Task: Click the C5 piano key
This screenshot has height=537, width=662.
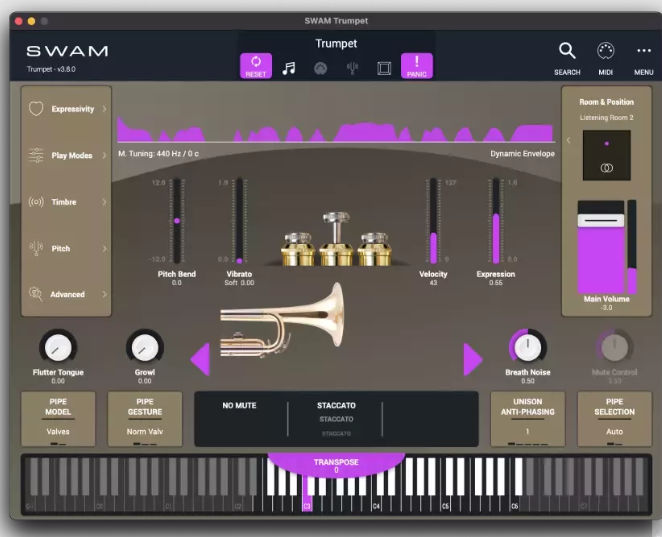Action: point(446,502)
